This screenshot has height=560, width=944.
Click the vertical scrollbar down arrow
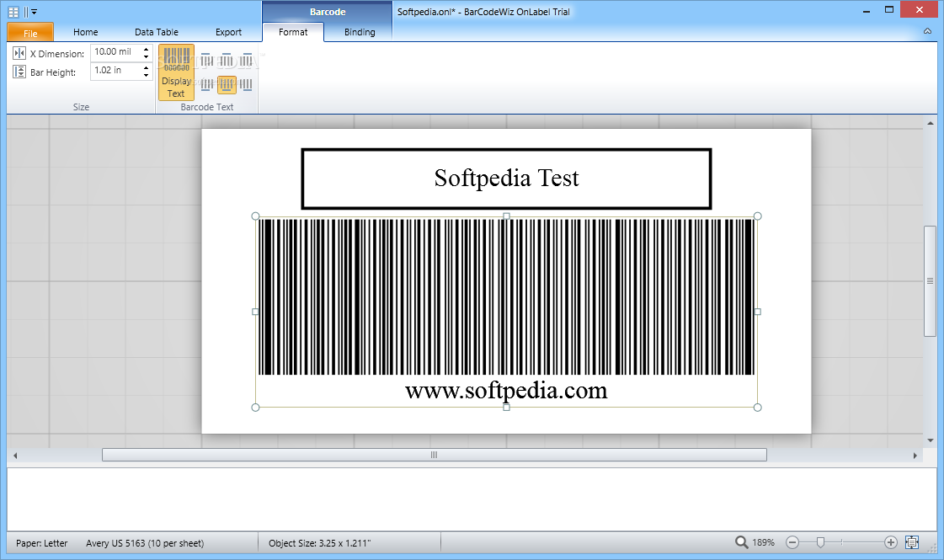pos(931,440)
